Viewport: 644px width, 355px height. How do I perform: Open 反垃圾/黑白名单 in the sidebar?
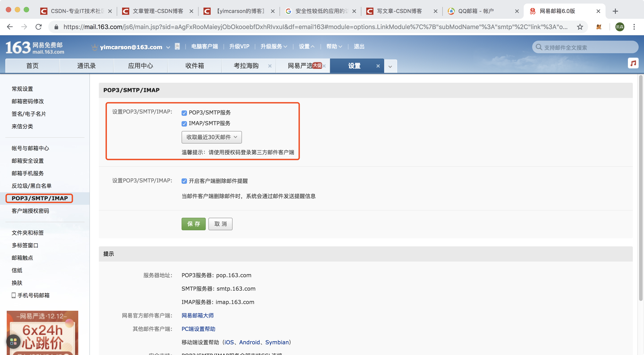click(32, 186)
